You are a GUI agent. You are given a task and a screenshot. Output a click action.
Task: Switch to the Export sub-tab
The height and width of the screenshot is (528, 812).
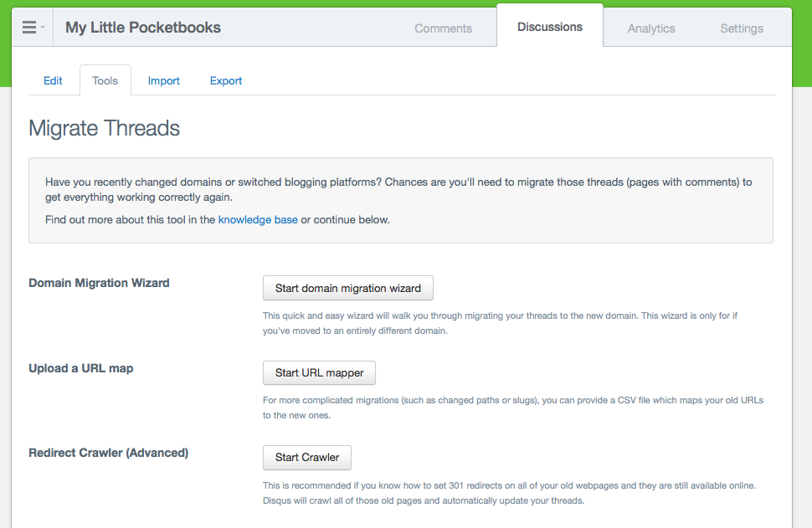pos(226,81)
